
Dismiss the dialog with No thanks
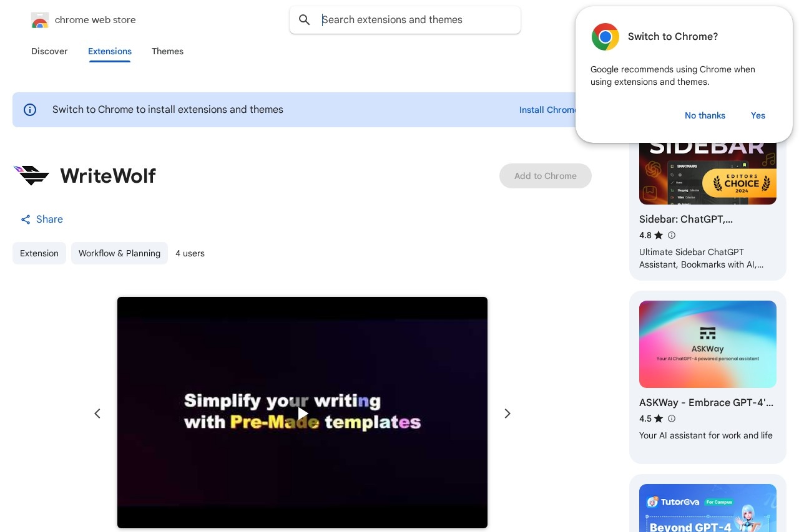point(705,115)
